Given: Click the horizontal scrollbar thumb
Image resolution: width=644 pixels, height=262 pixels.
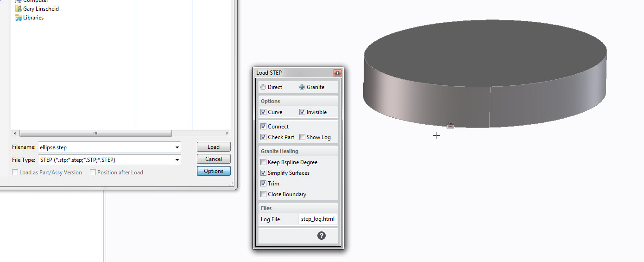Looking at the screenshot, I should coord(96,134).
